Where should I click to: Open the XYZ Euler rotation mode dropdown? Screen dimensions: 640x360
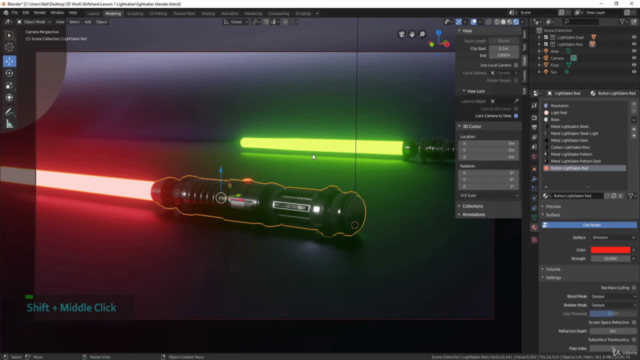click(489, 196)
